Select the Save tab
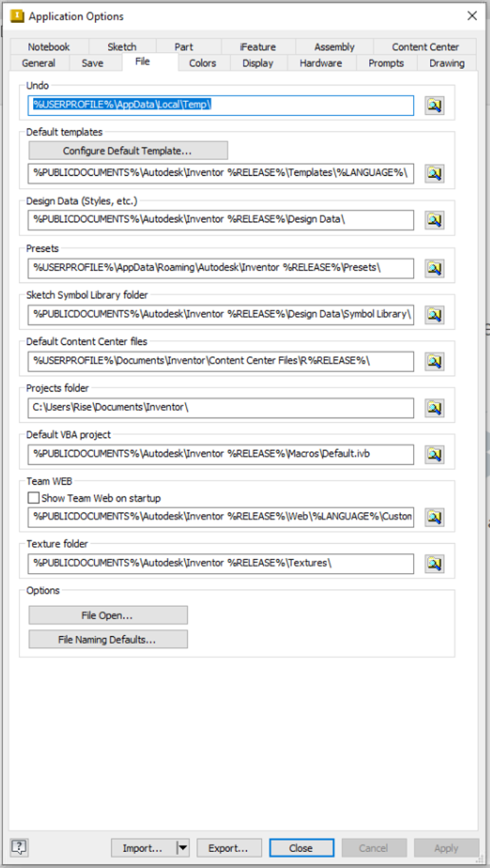The image size is (490, 868). [92, 63]
